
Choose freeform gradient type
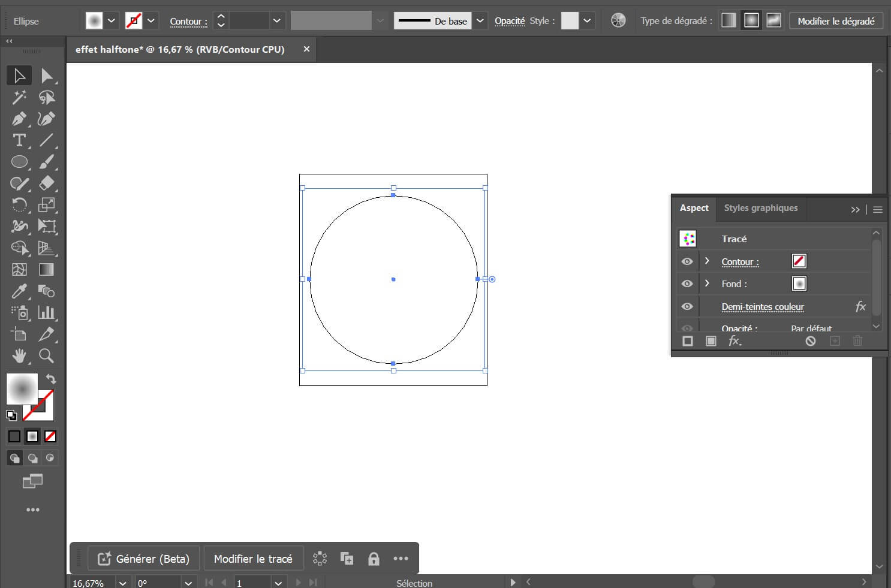(x=774, y=20)
